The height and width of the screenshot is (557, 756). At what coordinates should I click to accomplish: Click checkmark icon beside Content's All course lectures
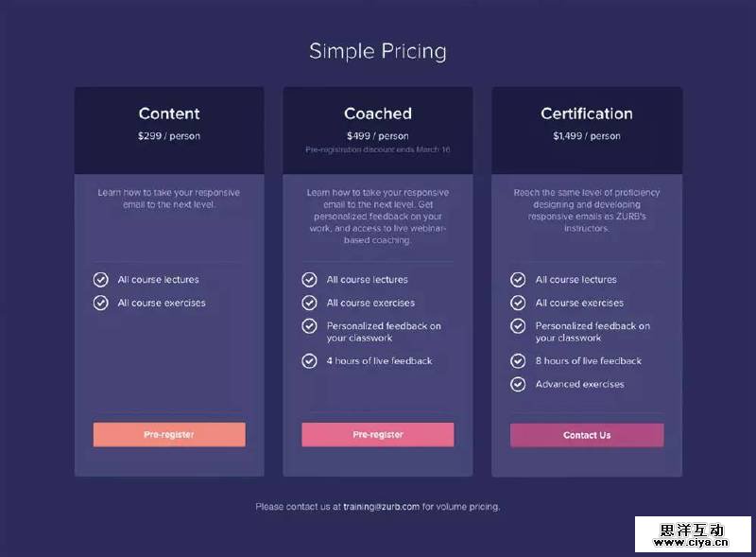101,280
